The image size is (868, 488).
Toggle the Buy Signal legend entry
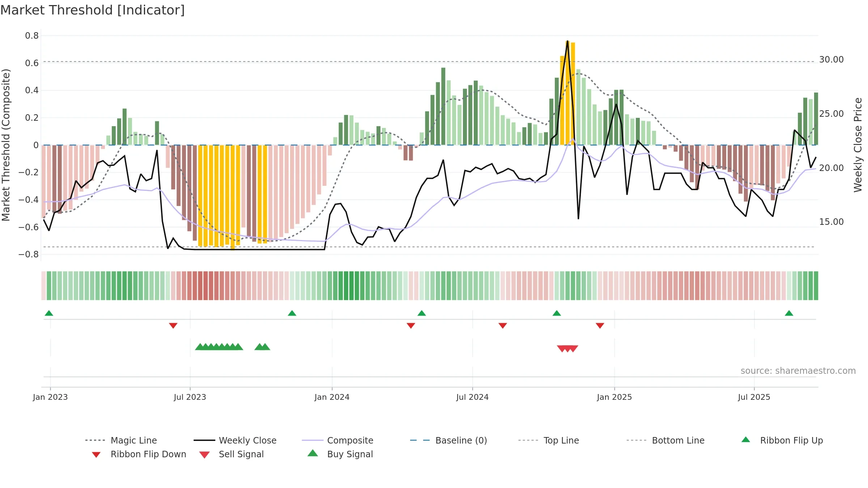(340, 454)
